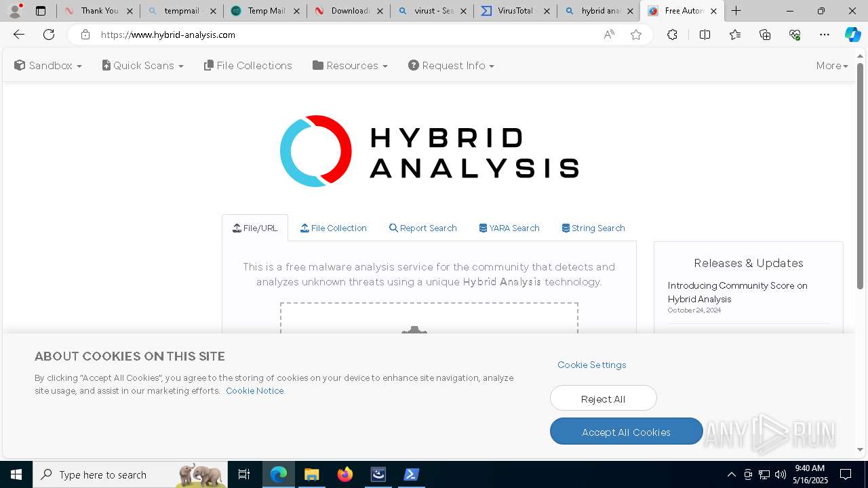Open the network status tray icon

point(764,474)
